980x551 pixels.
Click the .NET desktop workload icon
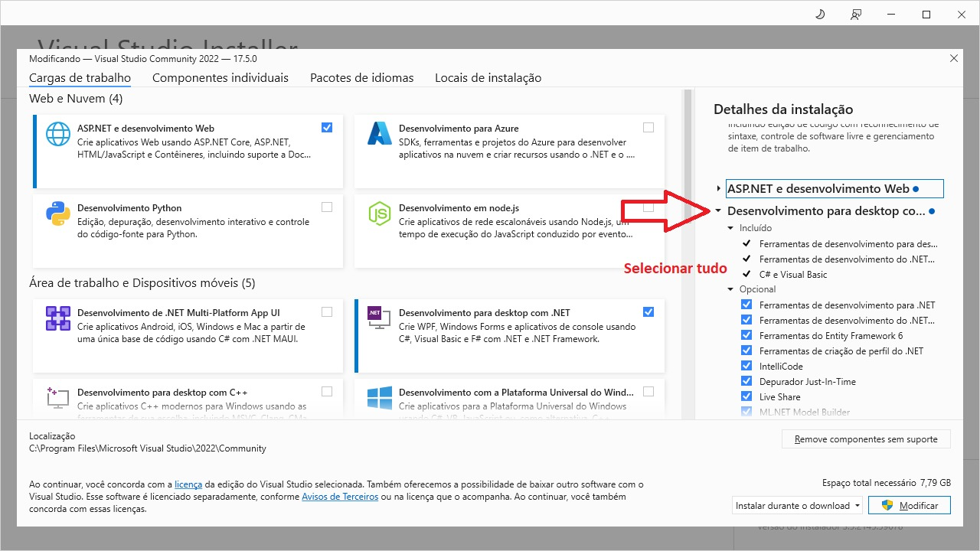(380, 318)
